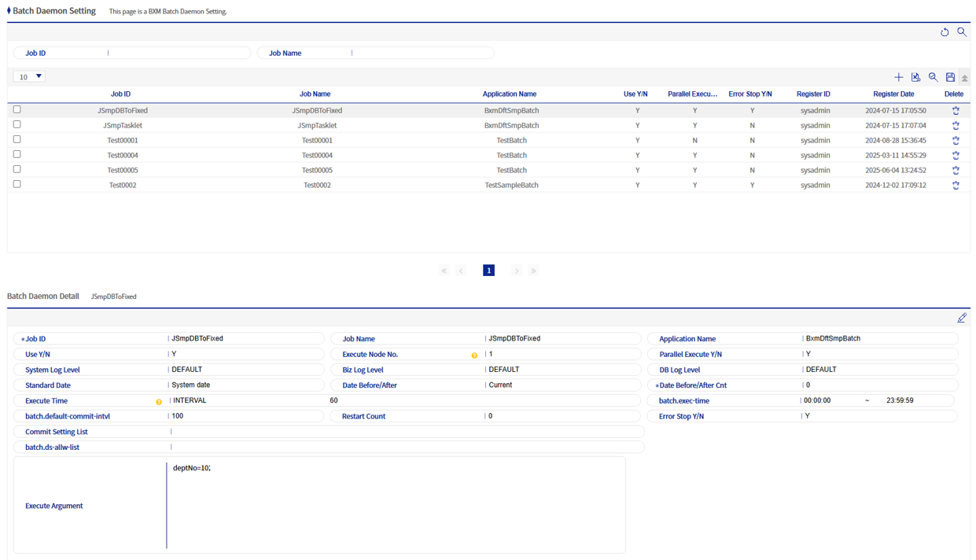This screenshot has height=560, width=976.
Task: Save grid changes with the floppy disk icon
Action: click(950, 77)
